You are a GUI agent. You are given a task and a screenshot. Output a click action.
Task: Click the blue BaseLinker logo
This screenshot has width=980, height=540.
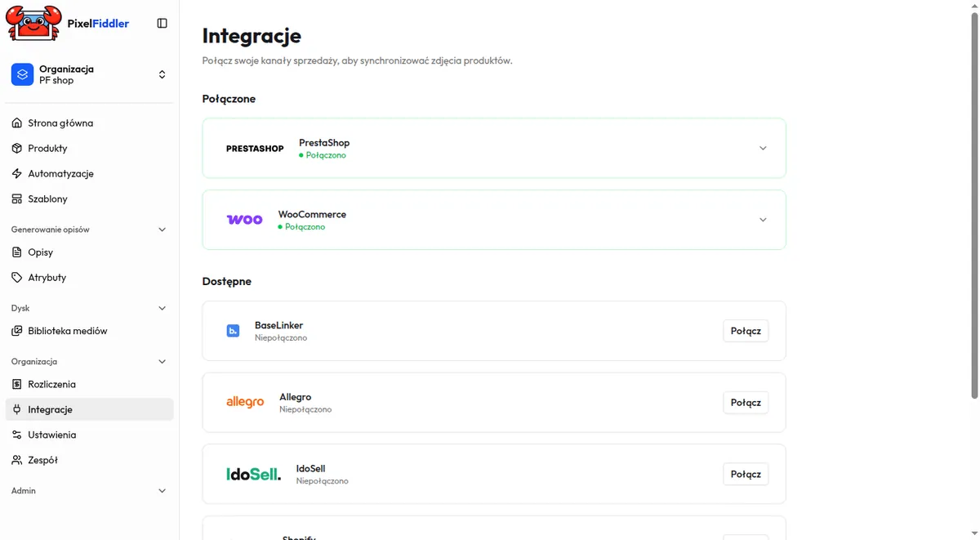(233, 331)
